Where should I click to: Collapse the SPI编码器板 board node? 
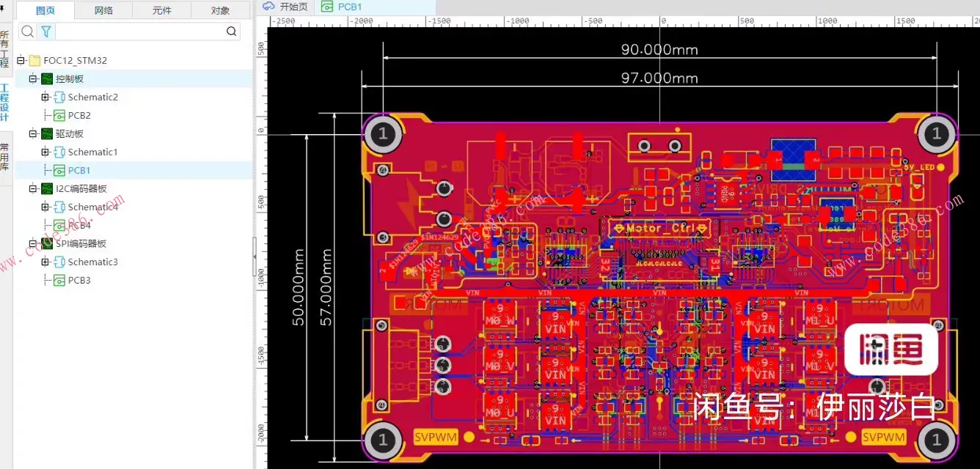pyautogui.click(x=33, y=243)
